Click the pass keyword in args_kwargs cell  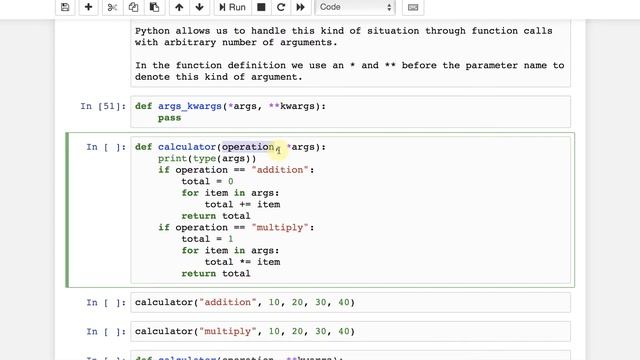click(x=169, y=118)
